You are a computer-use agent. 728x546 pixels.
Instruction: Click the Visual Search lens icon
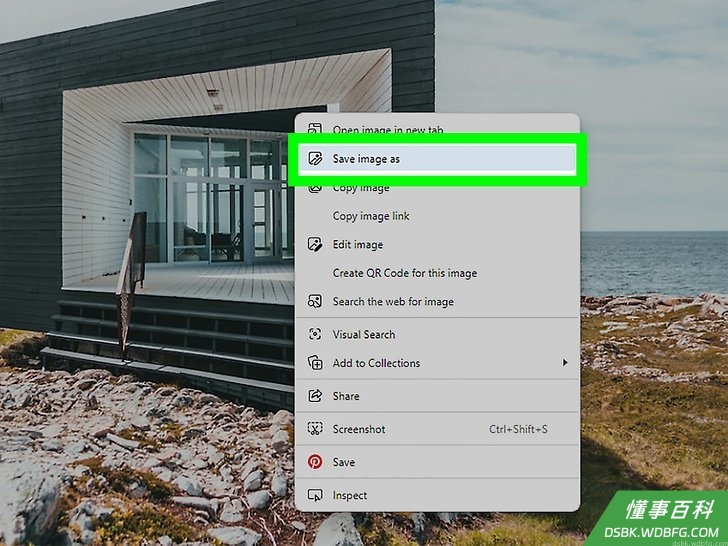point(315,334)
